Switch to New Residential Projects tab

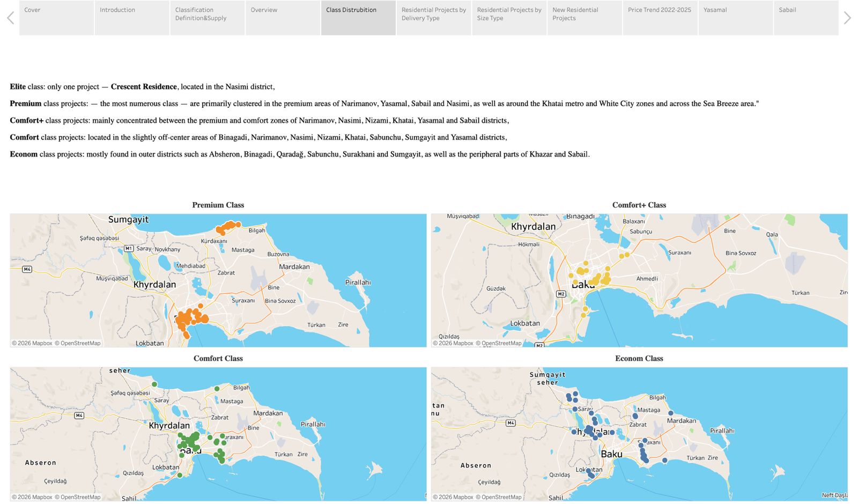(x=585, y=18)
